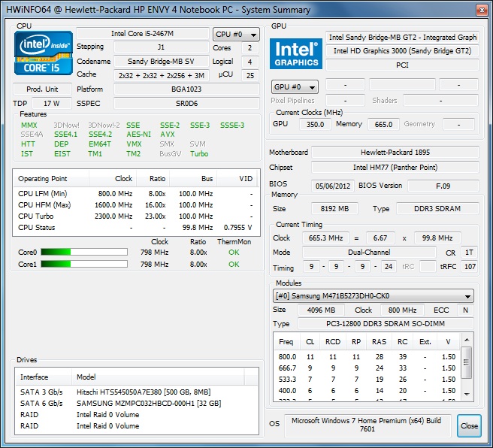Viewport: 493px width, 448px height.
Task: Click the GPU memory clock 665.0 field
Action: pos(383,125)
